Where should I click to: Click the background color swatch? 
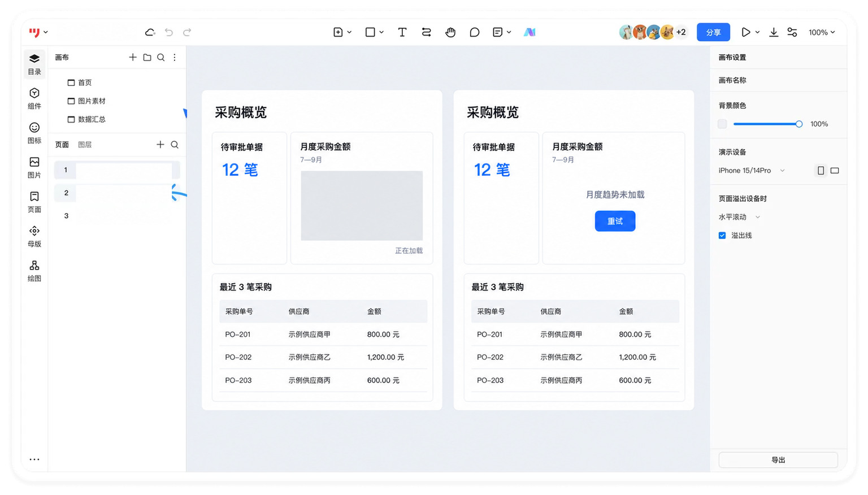click(x=722, y=124)
